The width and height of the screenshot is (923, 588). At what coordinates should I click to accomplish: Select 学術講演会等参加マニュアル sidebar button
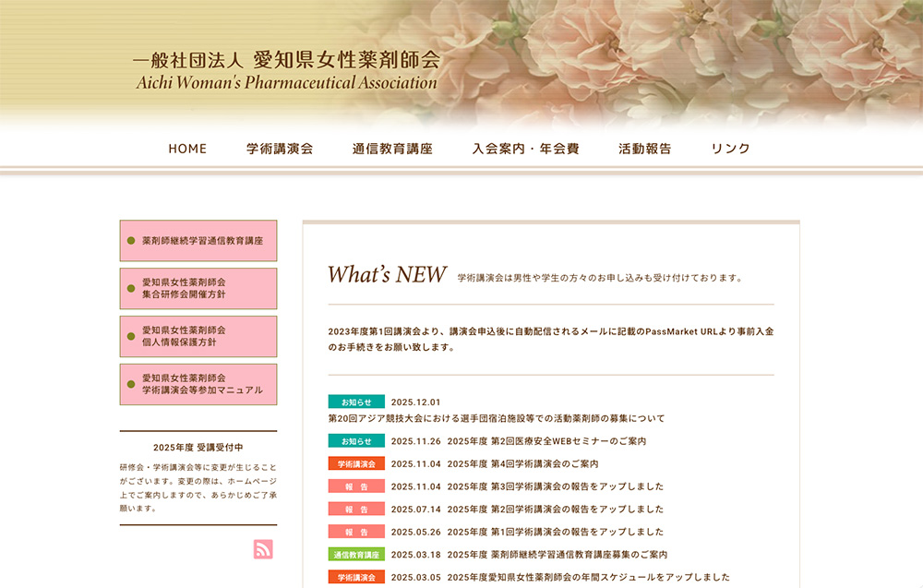[x=198, y=385]
